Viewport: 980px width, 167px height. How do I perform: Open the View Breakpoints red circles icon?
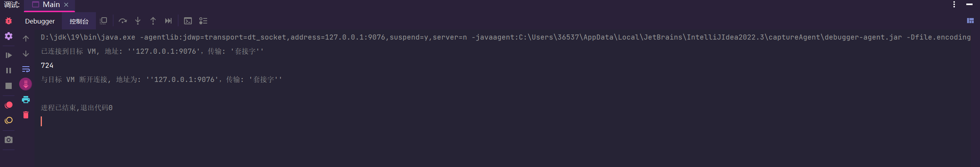(x=9, y=105)
